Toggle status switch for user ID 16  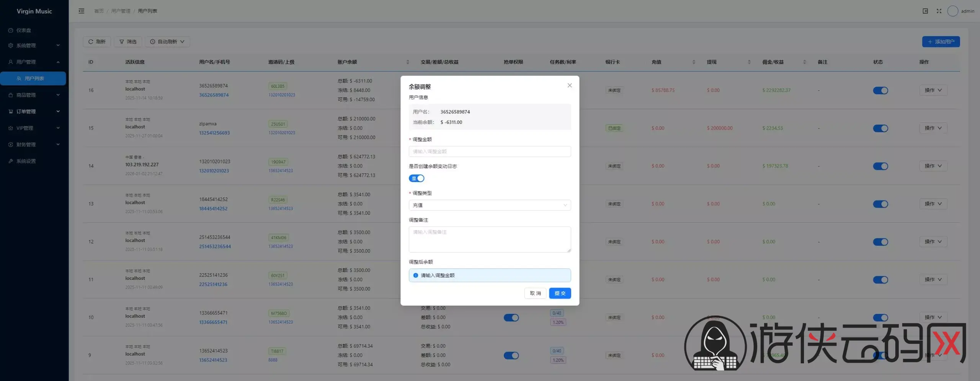880,90
